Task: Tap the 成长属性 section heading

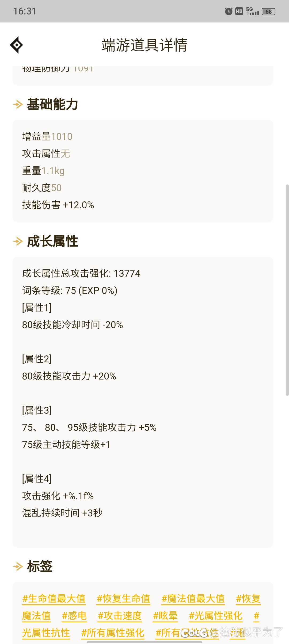Action: click(52, 241)
